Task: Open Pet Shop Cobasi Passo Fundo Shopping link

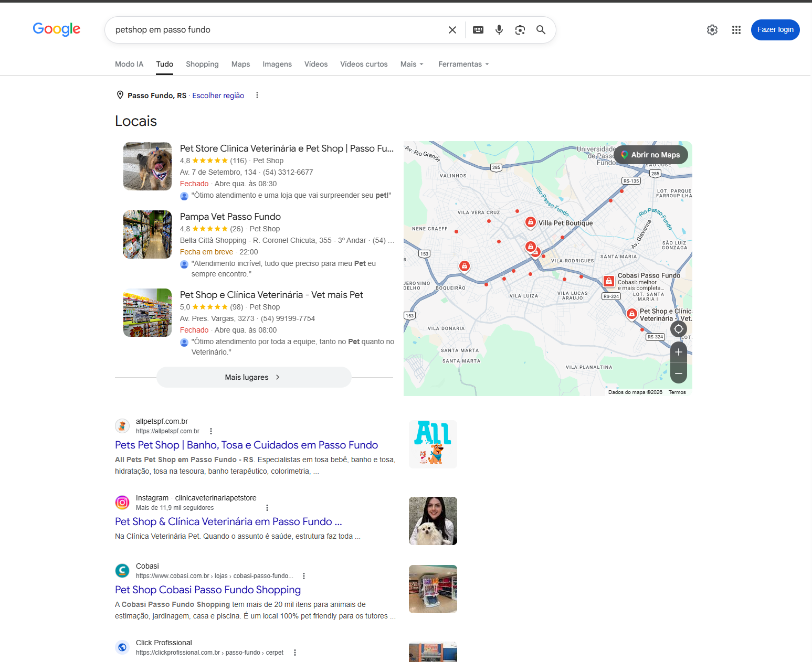Action: coord(208,590)
